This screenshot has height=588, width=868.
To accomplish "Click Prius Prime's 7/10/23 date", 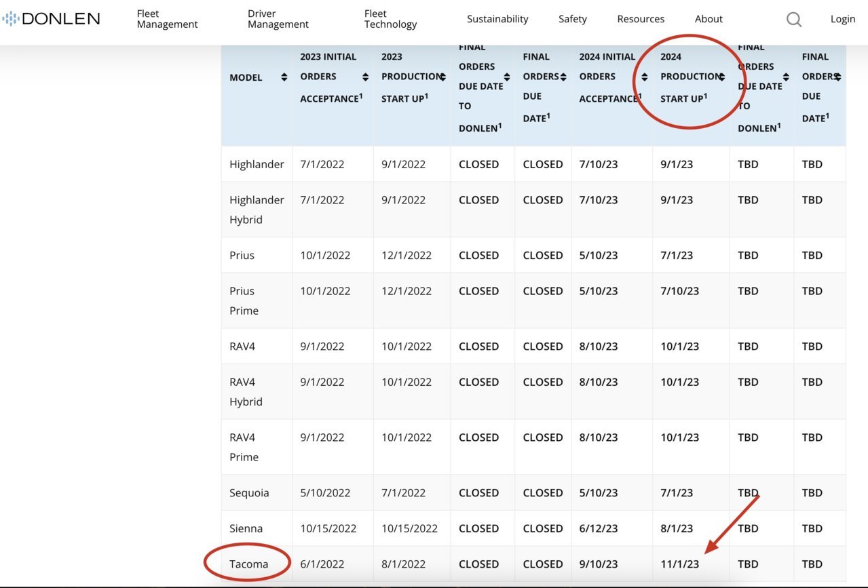I will [679, 291].
